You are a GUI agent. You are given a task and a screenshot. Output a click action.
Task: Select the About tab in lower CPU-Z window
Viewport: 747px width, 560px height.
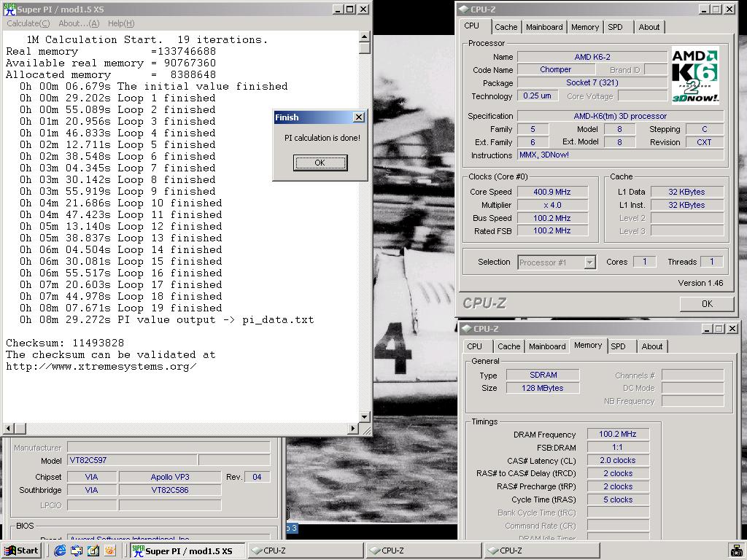click(651, 346)
